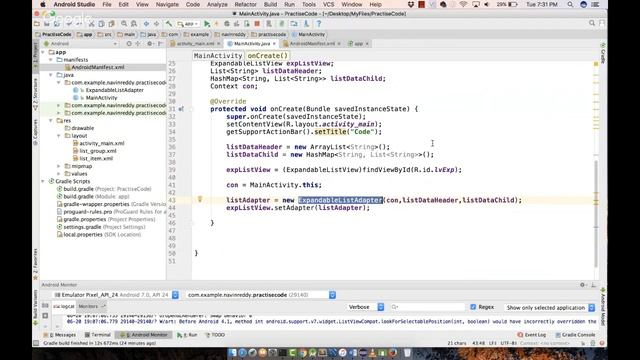Image resolution: width=640 pixels, height=360 pixels.
Task: Select list_group.xml in project tree
Action: (98, 151)
